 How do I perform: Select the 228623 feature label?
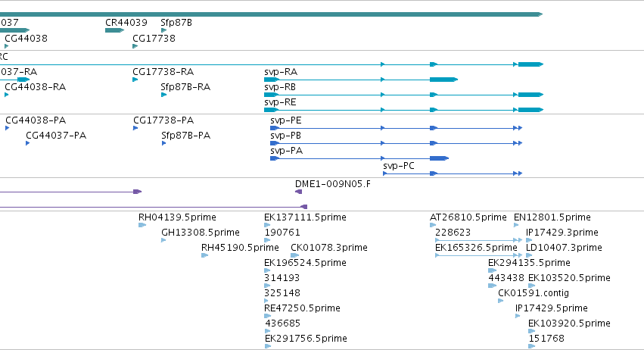tap(453, 233)
